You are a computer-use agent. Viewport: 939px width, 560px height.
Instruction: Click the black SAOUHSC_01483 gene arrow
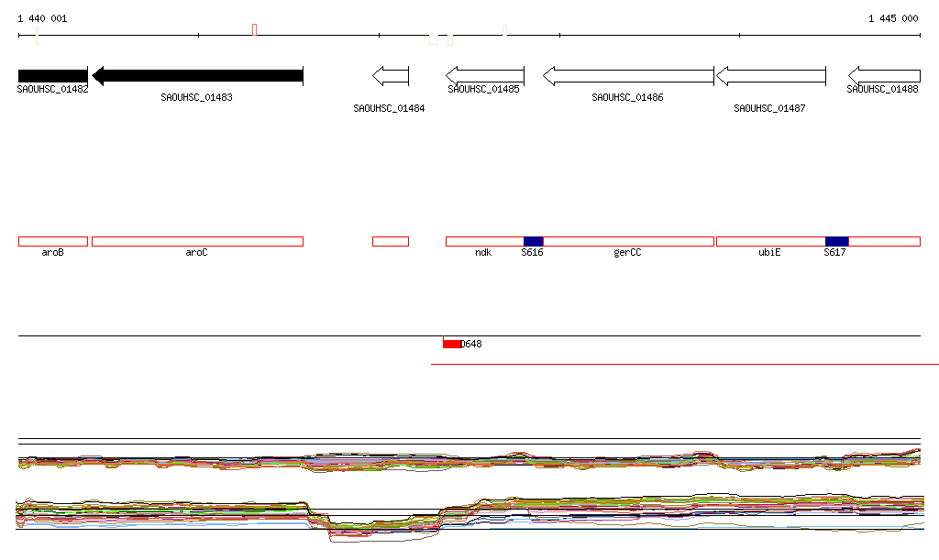(x=198, y=76)
